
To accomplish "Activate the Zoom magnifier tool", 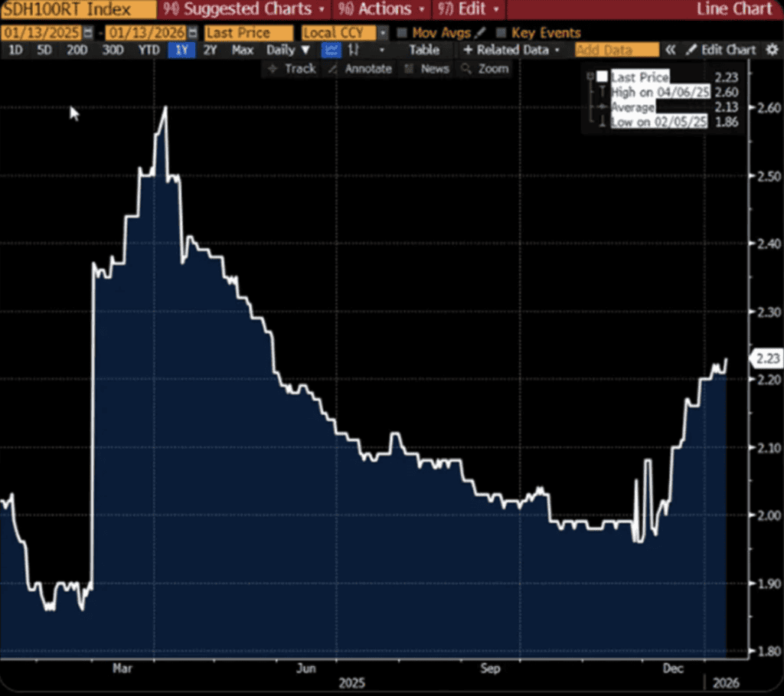I will [485, 69].
